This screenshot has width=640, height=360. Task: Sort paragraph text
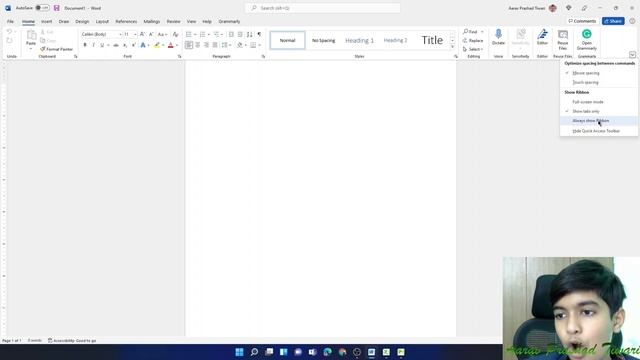(x=249, y=34)
